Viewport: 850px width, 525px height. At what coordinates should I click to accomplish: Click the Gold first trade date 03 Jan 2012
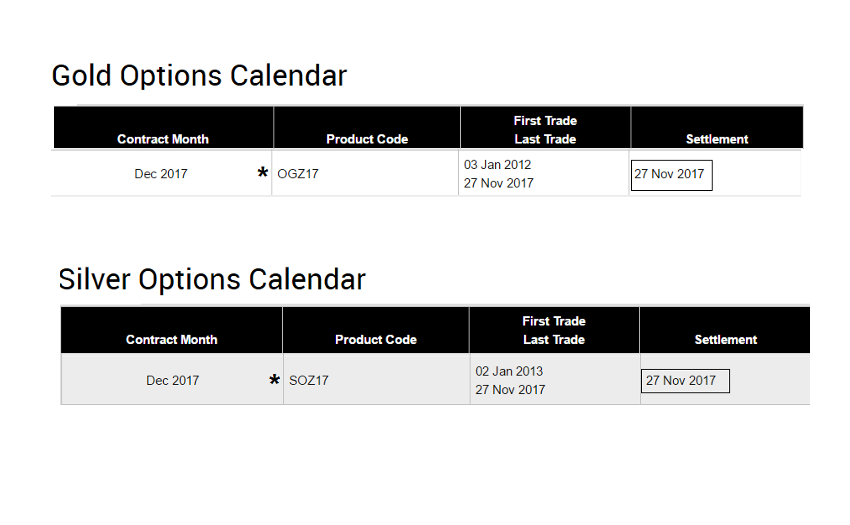(x=497, y=164)
